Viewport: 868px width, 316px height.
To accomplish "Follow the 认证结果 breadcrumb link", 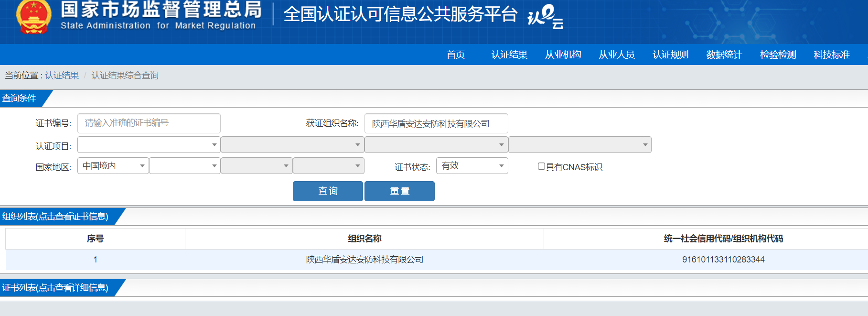I will pos(62,76).
